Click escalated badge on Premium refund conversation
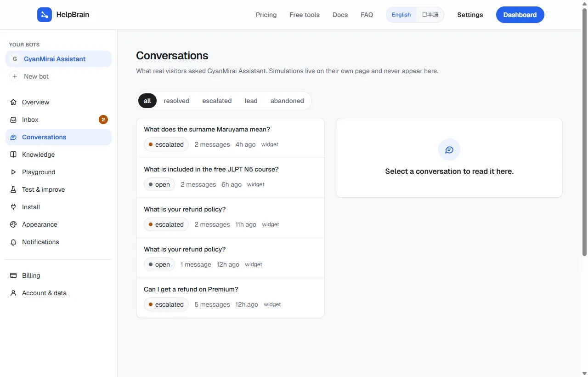This screenshot has height=377, width=588. pos(166,304)
